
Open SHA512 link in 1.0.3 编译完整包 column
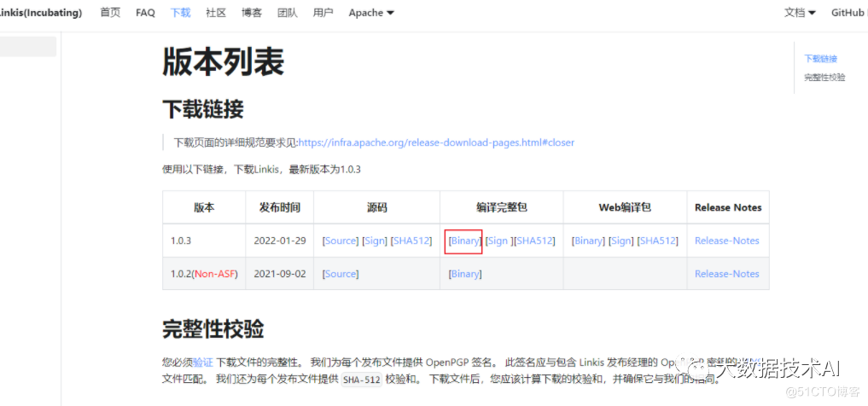click(535, 241)
